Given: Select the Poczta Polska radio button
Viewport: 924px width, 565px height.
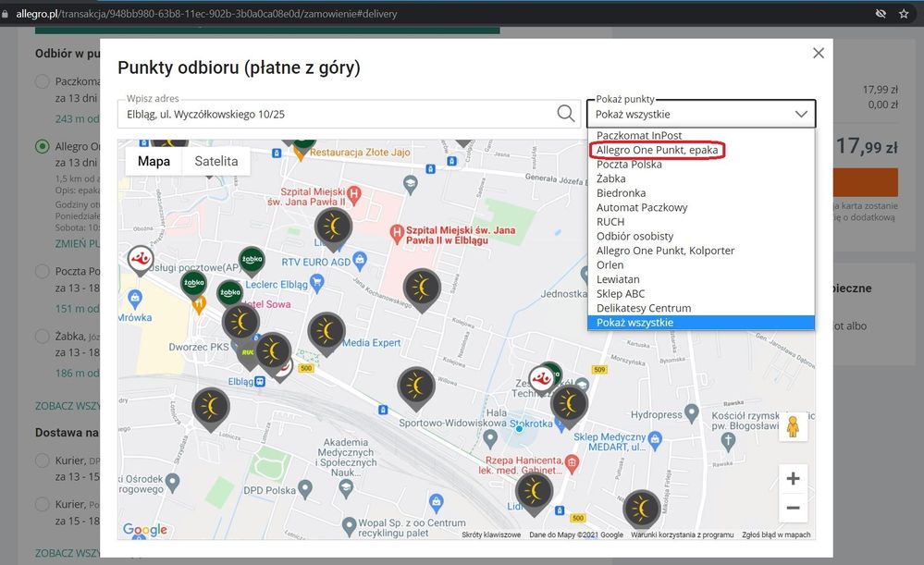Looking at the screenshot, I should point(43,271).
